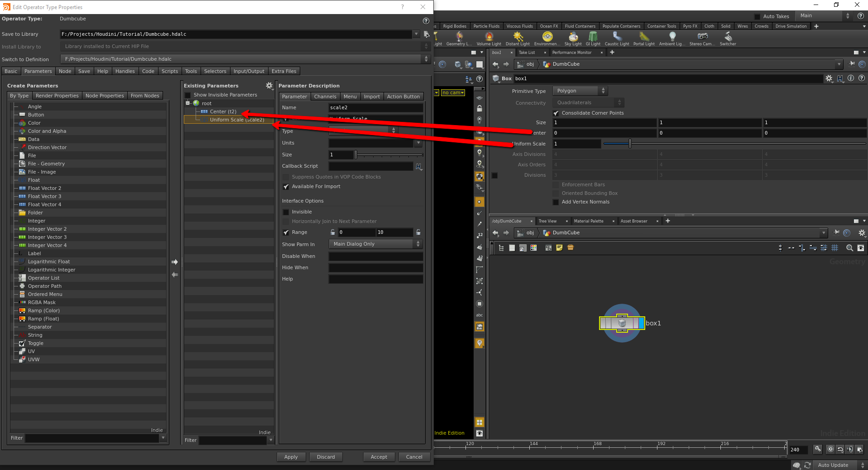This screenshot has width=868, height=470.
Task: Switch to the Scripts tab
Action: [x=170, y=71]
